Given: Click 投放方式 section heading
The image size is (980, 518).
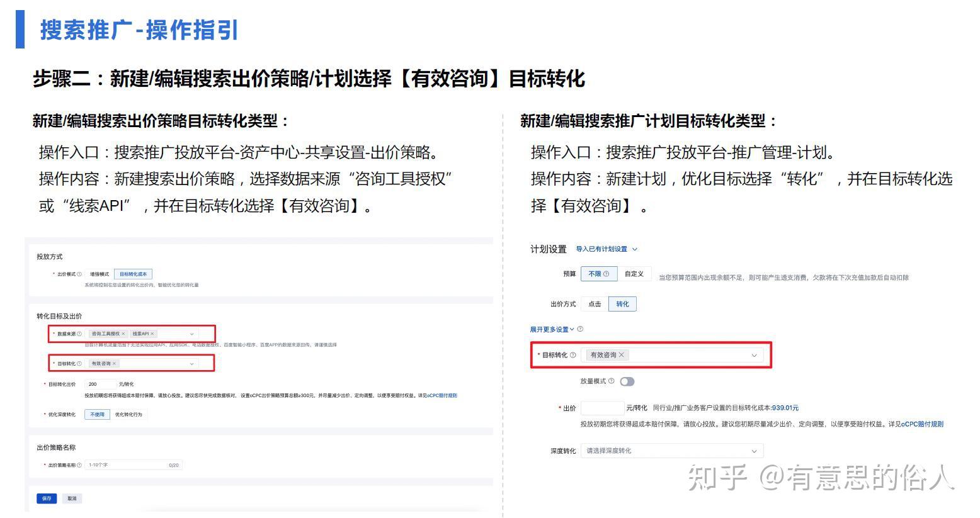Looking at the screenshot, I should coord(49,257).
